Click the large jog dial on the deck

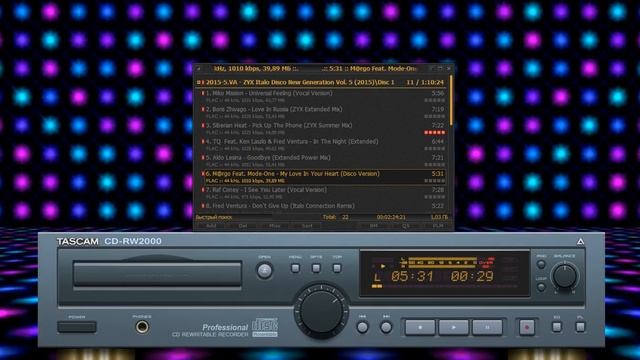pyautogui.click(x=321, y=311)
